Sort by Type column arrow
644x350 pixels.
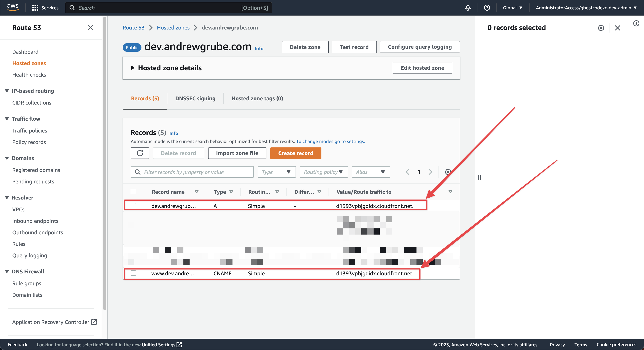click(x=231, y=192)
